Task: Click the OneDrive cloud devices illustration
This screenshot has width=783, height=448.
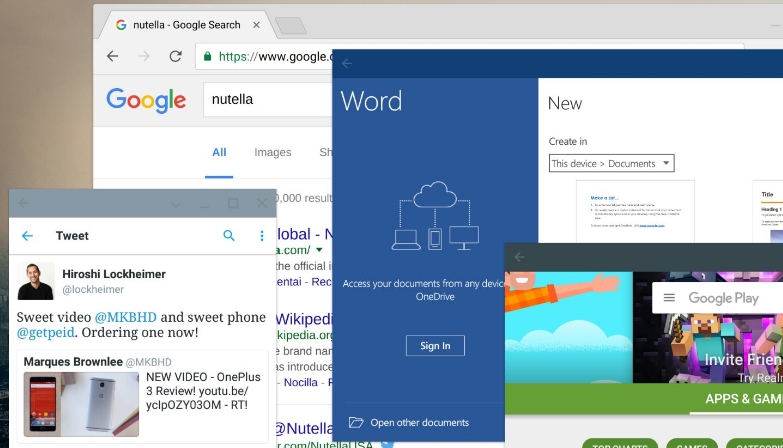Action: pos(435,216)
